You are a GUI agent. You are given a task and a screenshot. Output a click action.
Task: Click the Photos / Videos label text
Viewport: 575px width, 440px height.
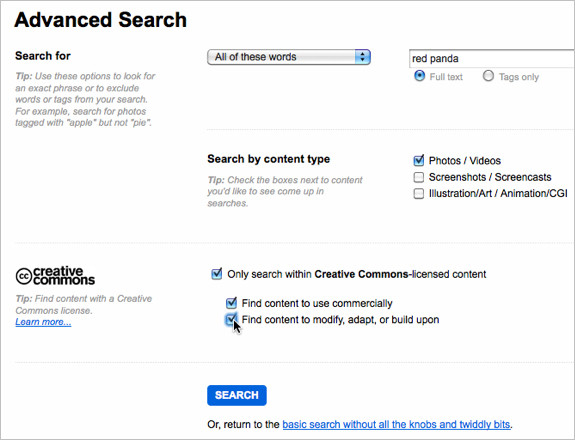click(465, 161)
